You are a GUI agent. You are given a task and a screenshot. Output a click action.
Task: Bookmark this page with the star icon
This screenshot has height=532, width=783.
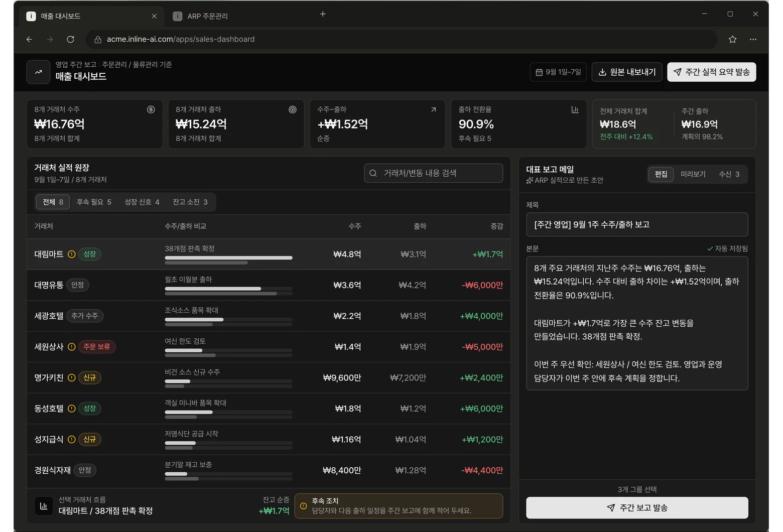(732, 39)
